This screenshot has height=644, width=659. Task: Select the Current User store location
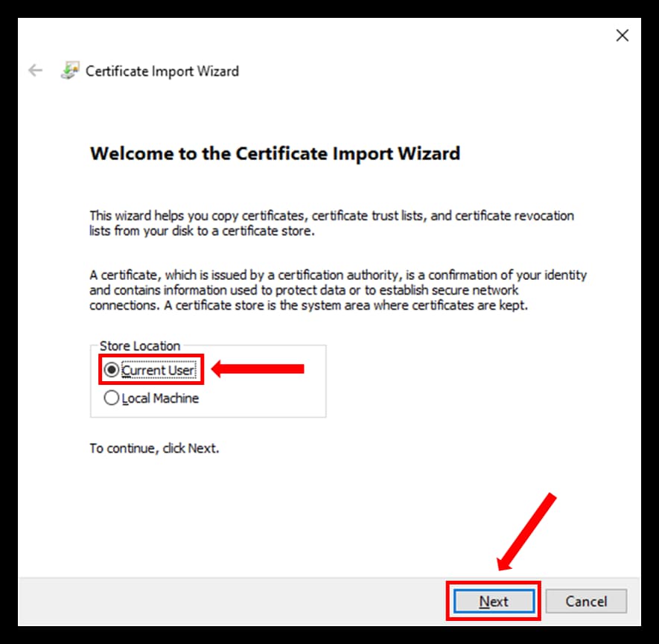point(111,369)
